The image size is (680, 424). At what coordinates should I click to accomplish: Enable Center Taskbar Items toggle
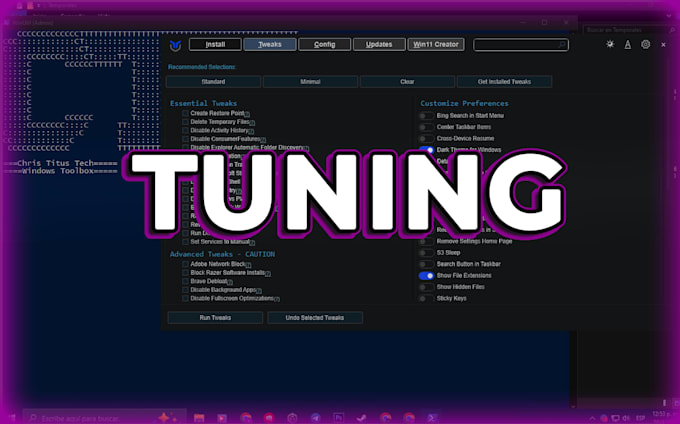(426, 127)
